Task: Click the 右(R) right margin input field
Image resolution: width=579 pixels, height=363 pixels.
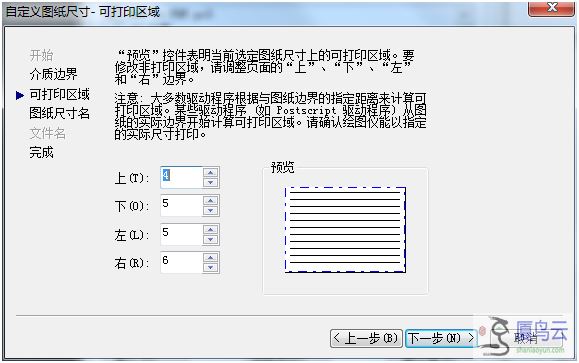Action: pos(182,263)
